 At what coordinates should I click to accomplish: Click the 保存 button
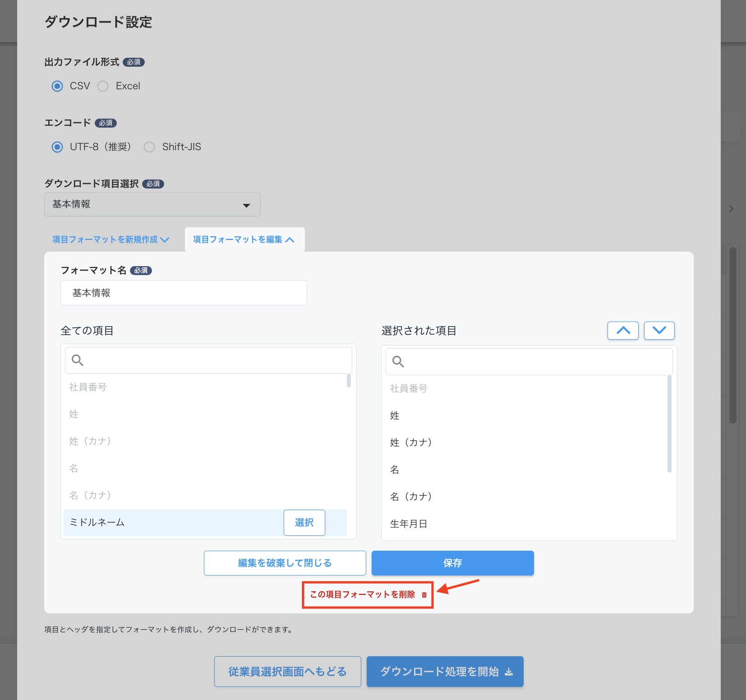tap(453, 563)
